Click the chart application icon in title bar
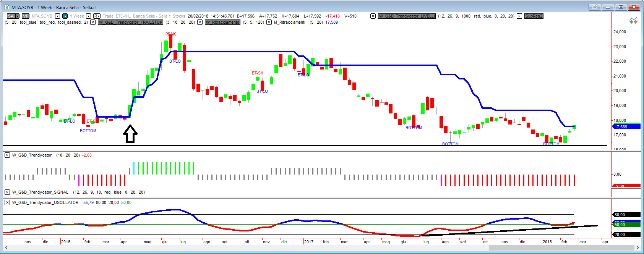The image size is (644, 254). pos(6,7)
